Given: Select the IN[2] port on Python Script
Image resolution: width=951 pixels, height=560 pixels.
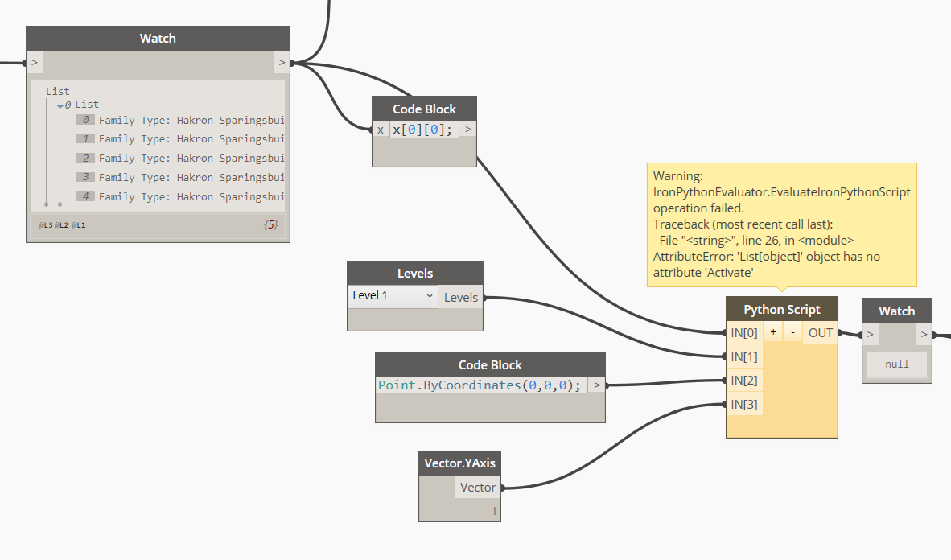Looking at the screenshot, I should (x=744, y=381).
